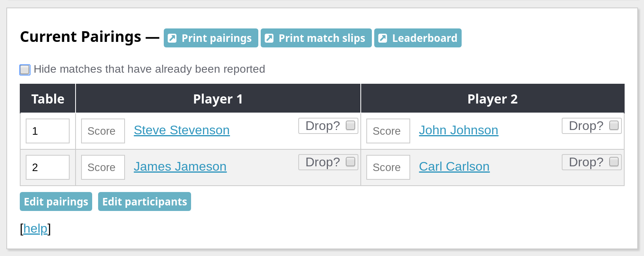Mark Carl Carlson as dropped
Screen dimensions: 644x256
pos(614,162)
